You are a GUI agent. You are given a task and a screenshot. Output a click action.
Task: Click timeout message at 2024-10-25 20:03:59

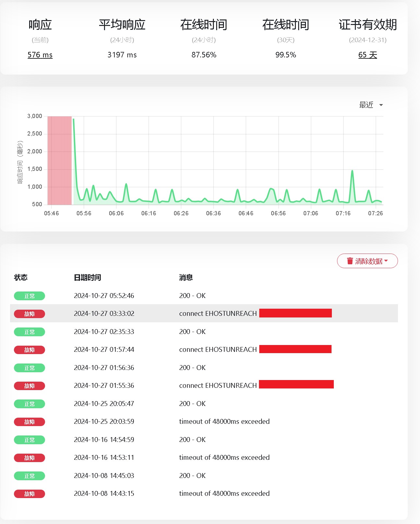pyautogui.click(x=224, y=422)
